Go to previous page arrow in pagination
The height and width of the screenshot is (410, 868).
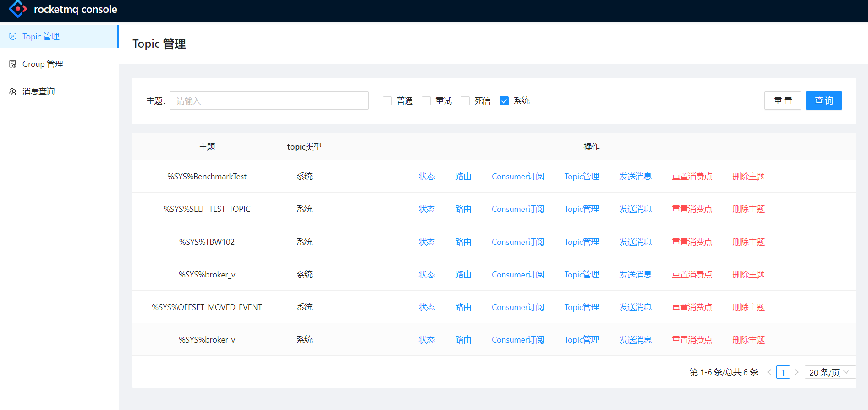[x=769, y=372]
